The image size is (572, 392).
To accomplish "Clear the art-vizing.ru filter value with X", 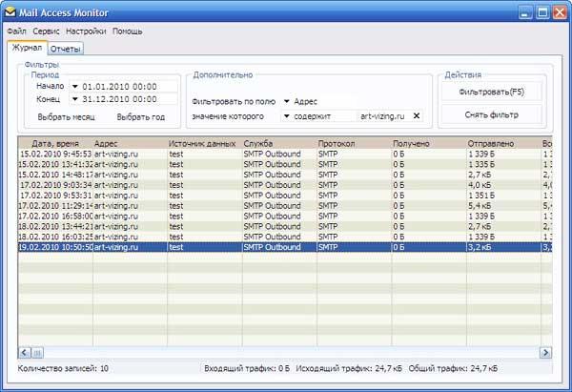I will coord(417,116).
